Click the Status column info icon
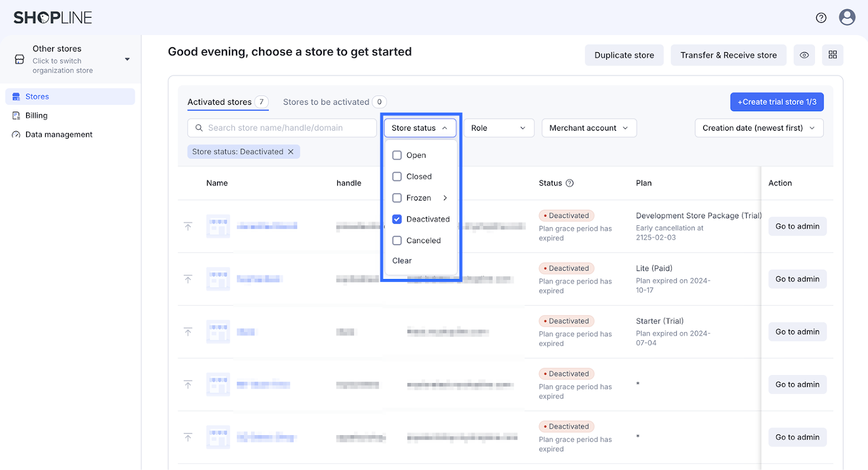 click(570, 183)
